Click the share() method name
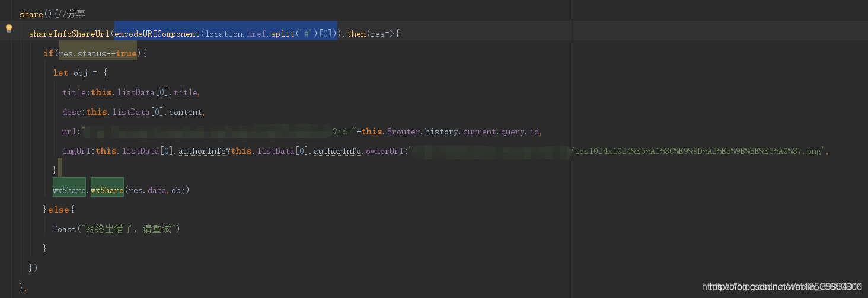 coord(31,14)
